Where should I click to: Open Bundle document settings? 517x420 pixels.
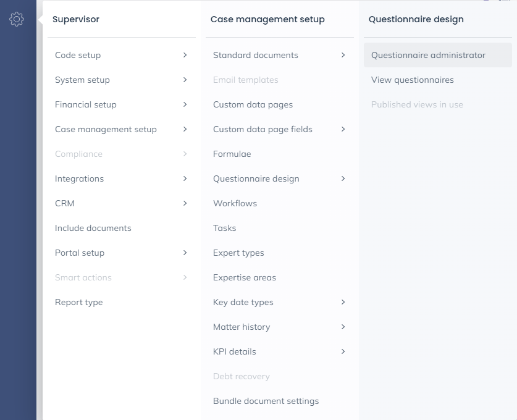(266, 401)
